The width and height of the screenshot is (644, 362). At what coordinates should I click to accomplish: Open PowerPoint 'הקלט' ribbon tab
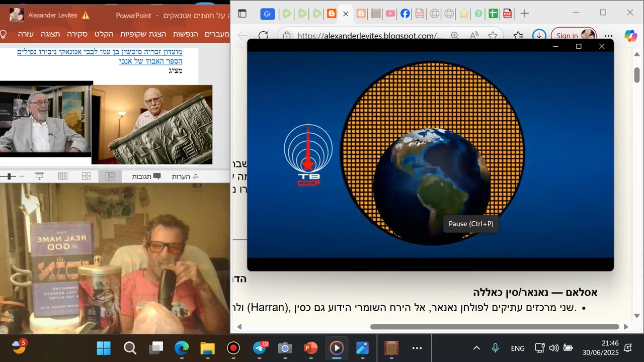tap(104, 34)
